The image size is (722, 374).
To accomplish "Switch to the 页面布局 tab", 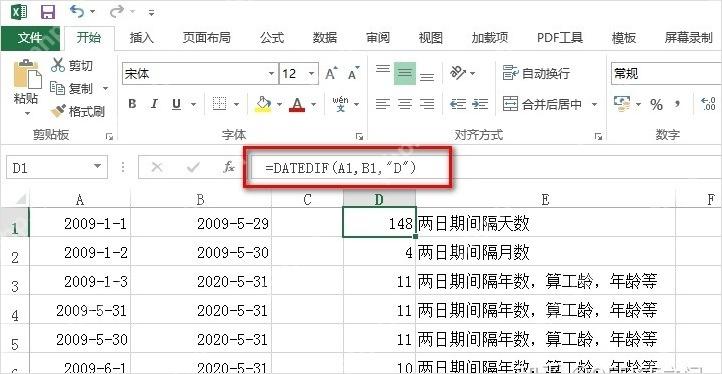I will click(x=207, y=38).
